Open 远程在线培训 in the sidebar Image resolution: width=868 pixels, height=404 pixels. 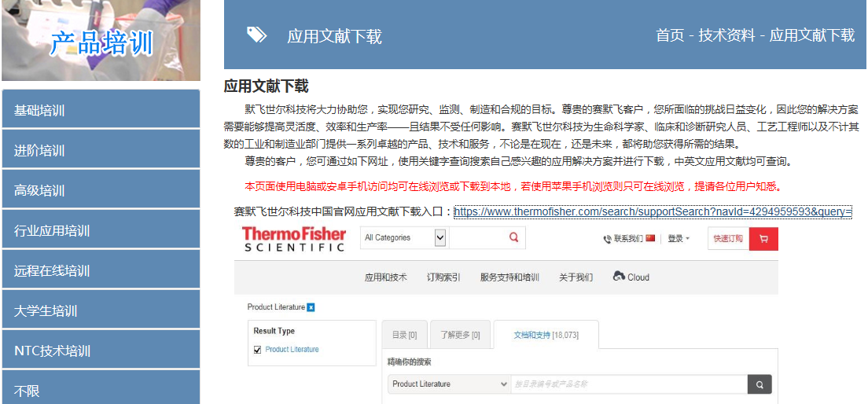click(101, 270)
